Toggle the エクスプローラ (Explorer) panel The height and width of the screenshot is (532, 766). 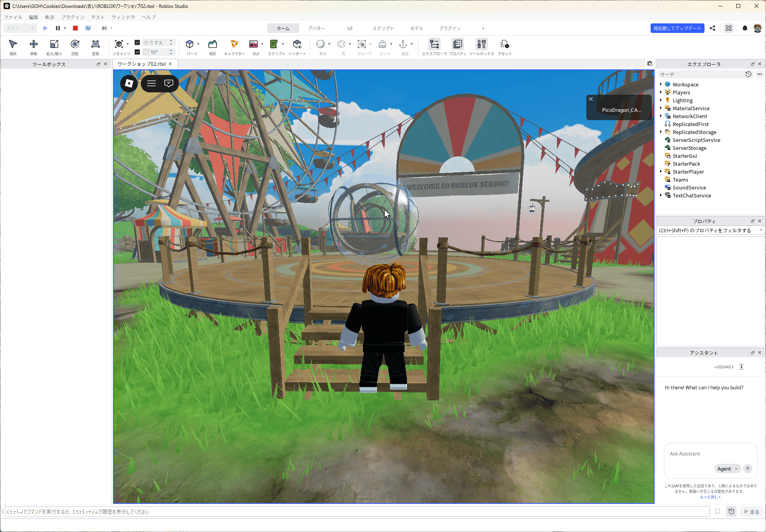click(x=434, y=47)
